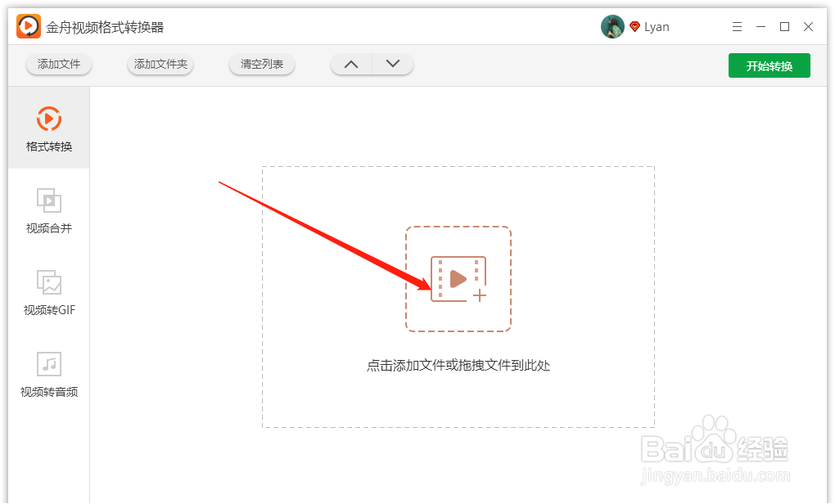
Task: Open the 视频转音频 music icon
Action: click(x=49, y=364)
